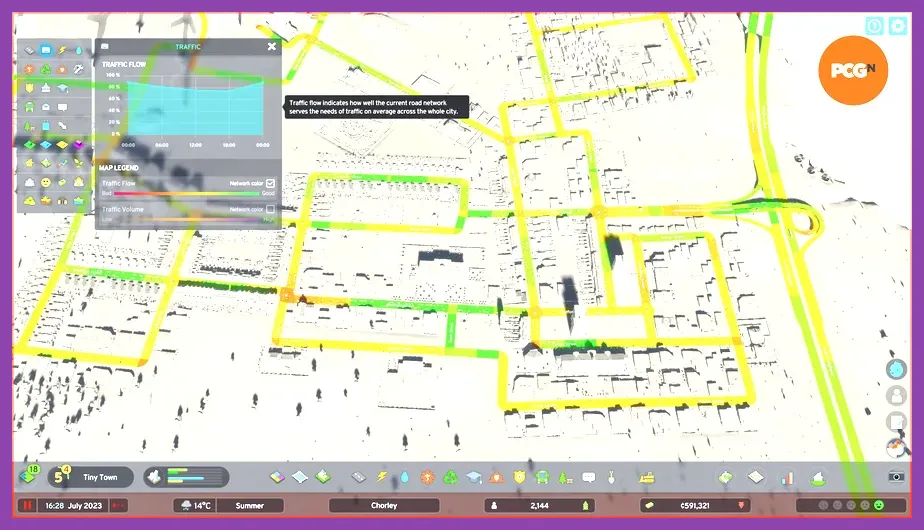The image size is (924, 530).
Task: Click the Traffic Flow bad-good gradient bar
Action: [187, 193]
